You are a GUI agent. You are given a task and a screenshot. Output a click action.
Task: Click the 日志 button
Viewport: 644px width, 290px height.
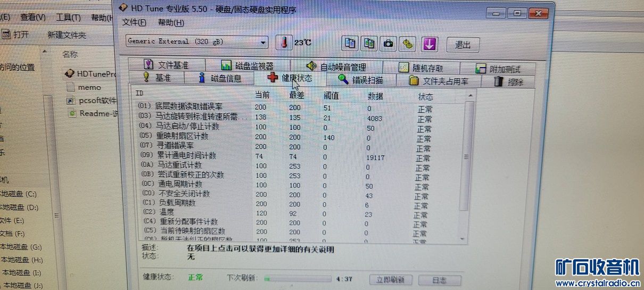coord(439,280)
